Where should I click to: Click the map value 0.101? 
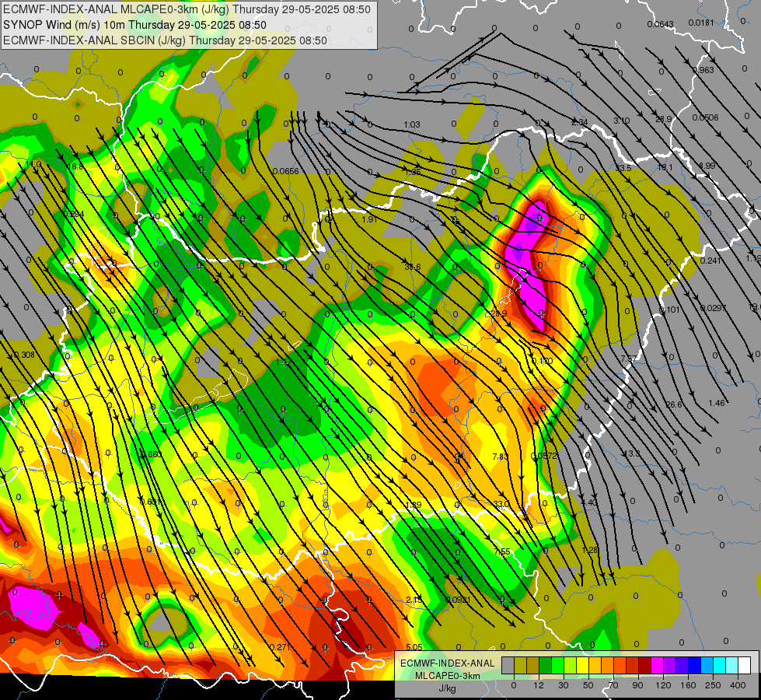[669, 310]
